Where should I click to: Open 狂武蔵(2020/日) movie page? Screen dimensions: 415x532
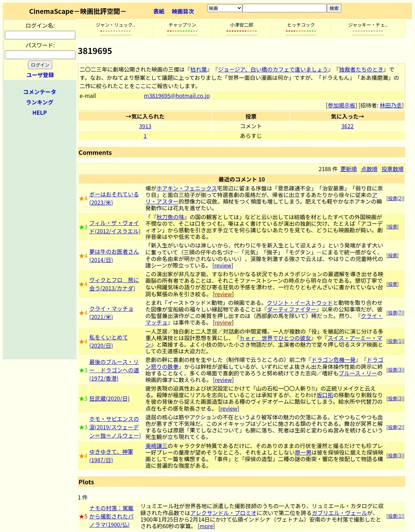point(109,399)
